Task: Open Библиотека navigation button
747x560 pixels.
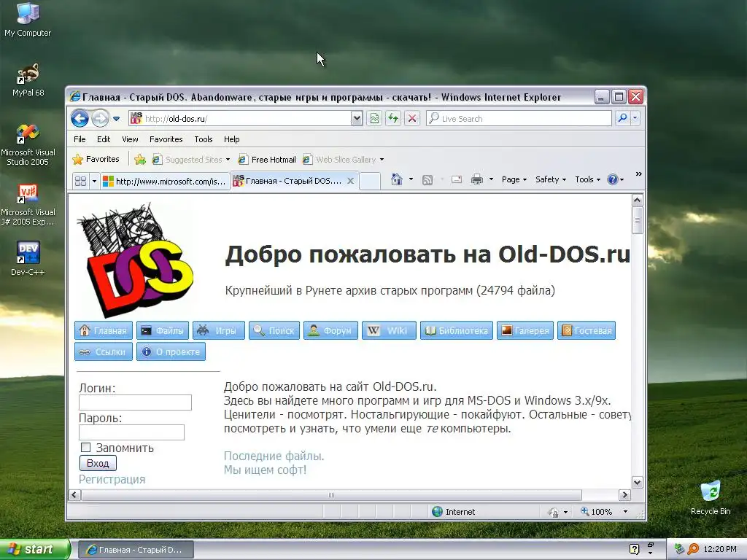Action: (x=457, y=330)
